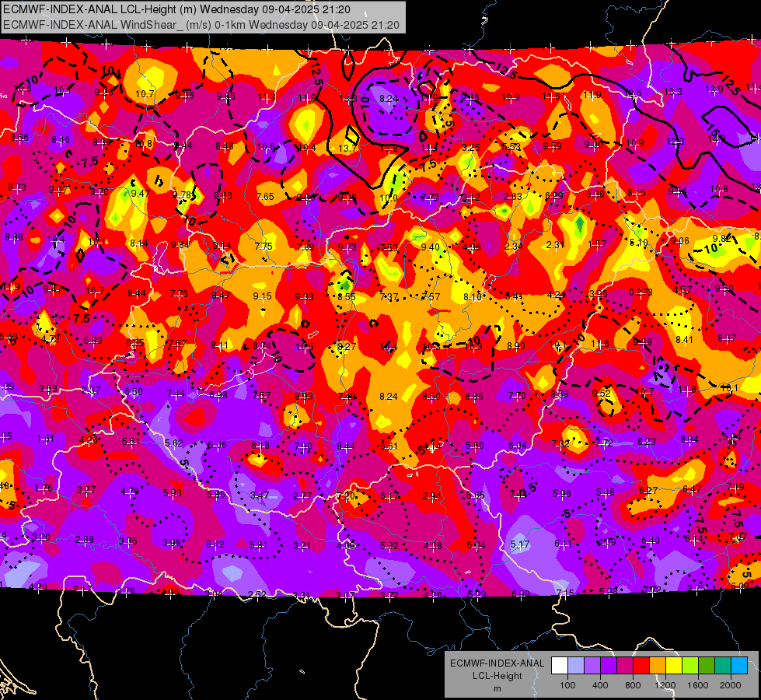Click the wind shear value 3.35

tap(128, 541)
